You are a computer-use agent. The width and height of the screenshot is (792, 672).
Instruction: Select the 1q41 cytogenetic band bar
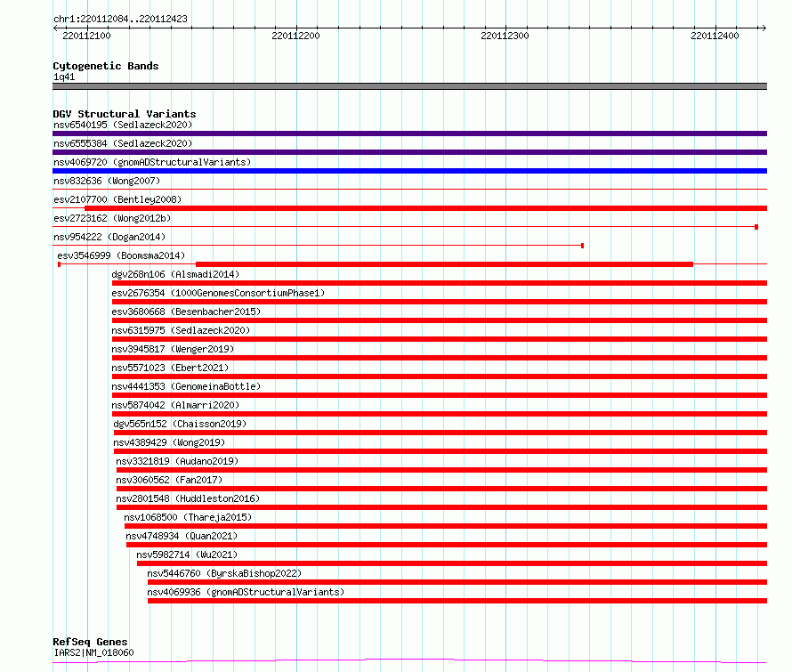[x=409, y=86]
